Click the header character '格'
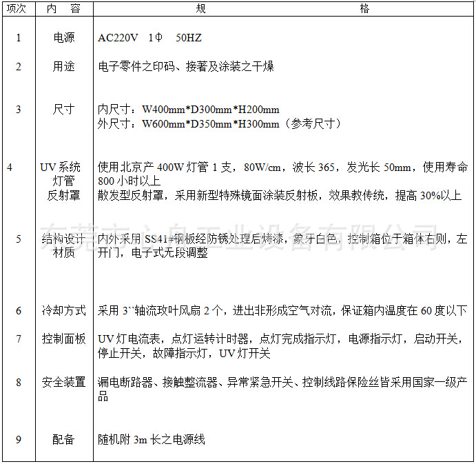This screenshot has height=464, width=476. pyautogui.click(x=364, y=8)
